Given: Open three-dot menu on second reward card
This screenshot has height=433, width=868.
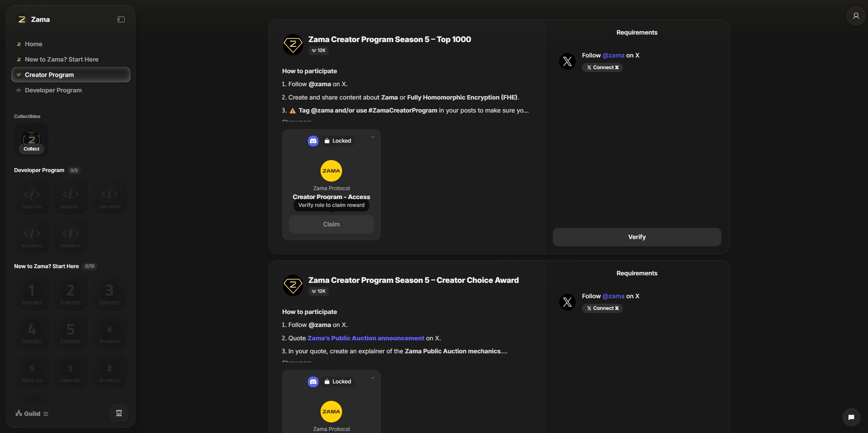Looking at the screenshot, I should (372, 378).
